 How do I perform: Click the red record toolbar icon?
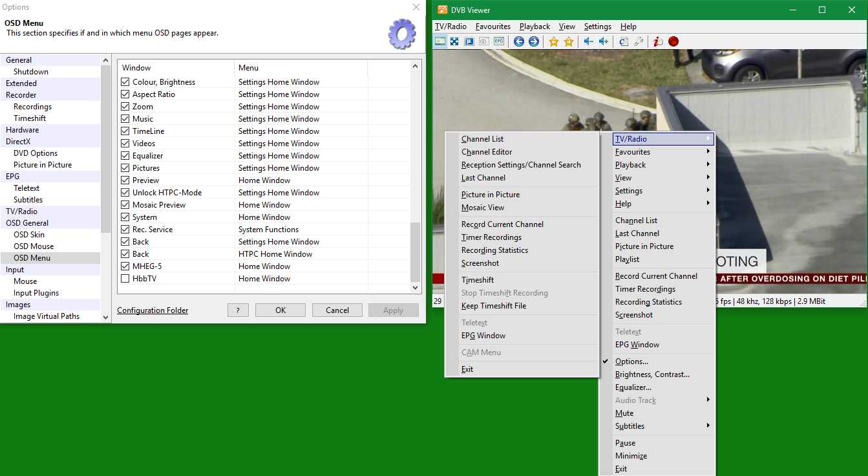pyautogui.click(x=673, y=41)
